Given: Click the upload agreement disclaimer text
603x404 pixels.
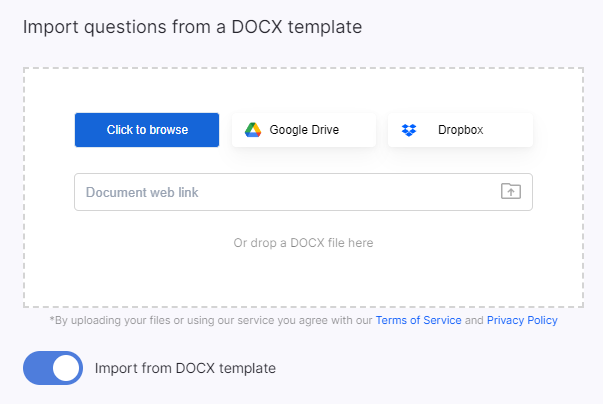Looking at the screenshot, I should click(210, 321).
